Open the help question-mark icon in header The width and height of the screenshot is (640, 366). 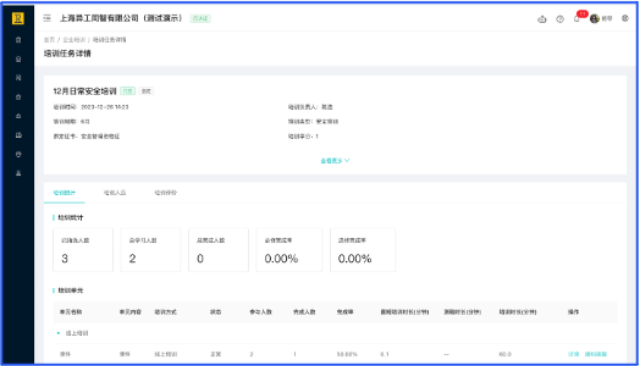(x=560, y=19)
